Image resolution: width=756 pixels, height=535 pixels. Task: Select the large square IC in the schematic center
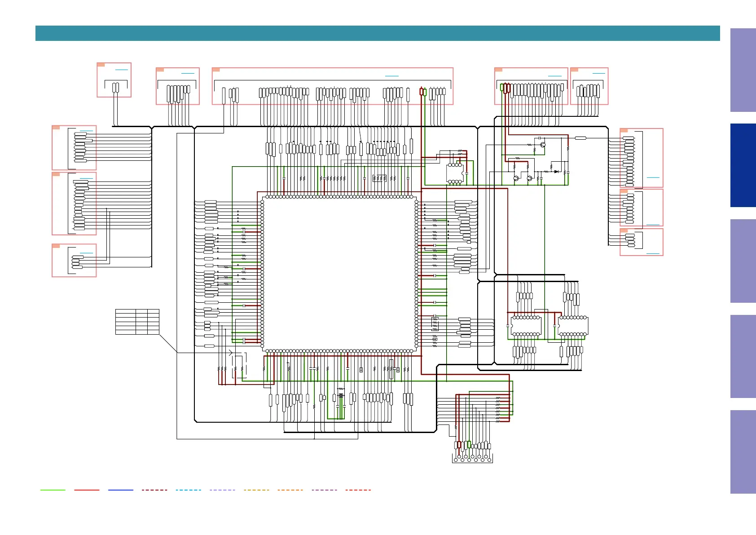pos(339,274)
